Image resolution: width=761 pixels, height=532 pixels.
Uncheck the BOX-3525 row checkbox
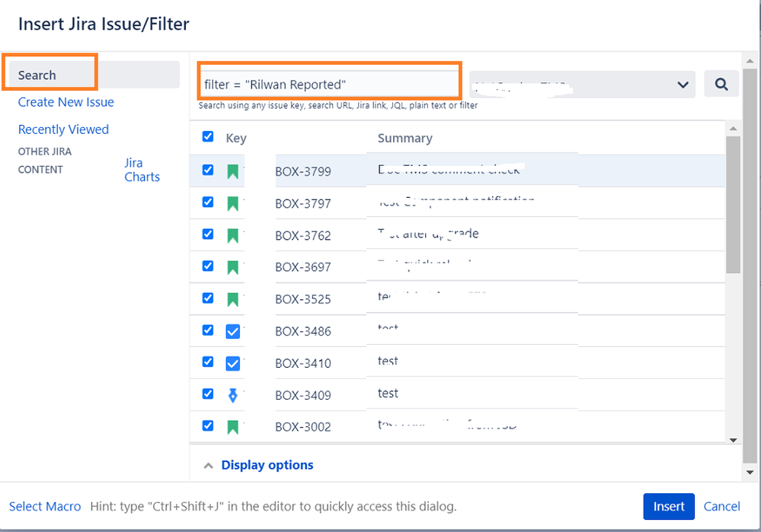point(208,298)
